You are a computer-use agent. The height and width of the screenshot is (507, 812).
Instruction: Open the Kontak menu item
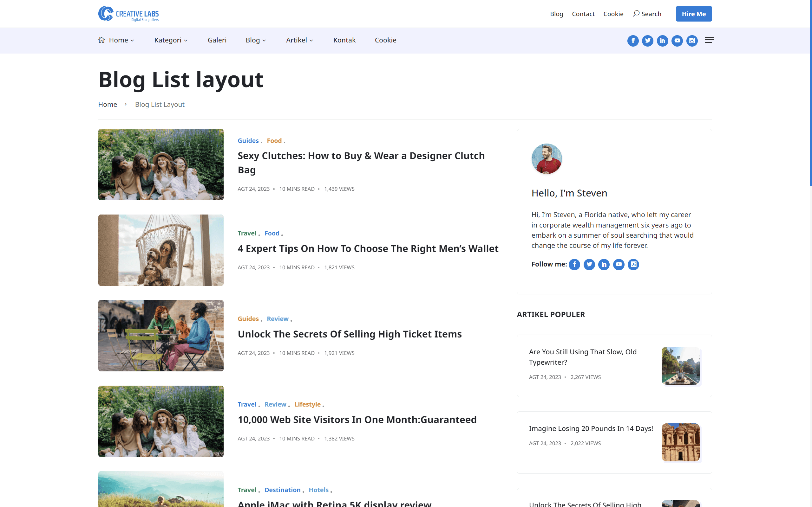coord(344,40)
